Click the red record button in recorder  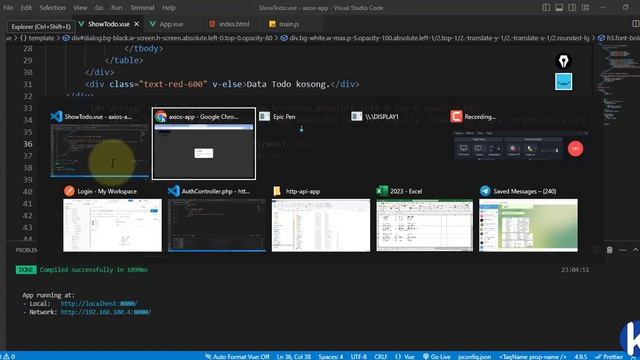click(576, 149)
